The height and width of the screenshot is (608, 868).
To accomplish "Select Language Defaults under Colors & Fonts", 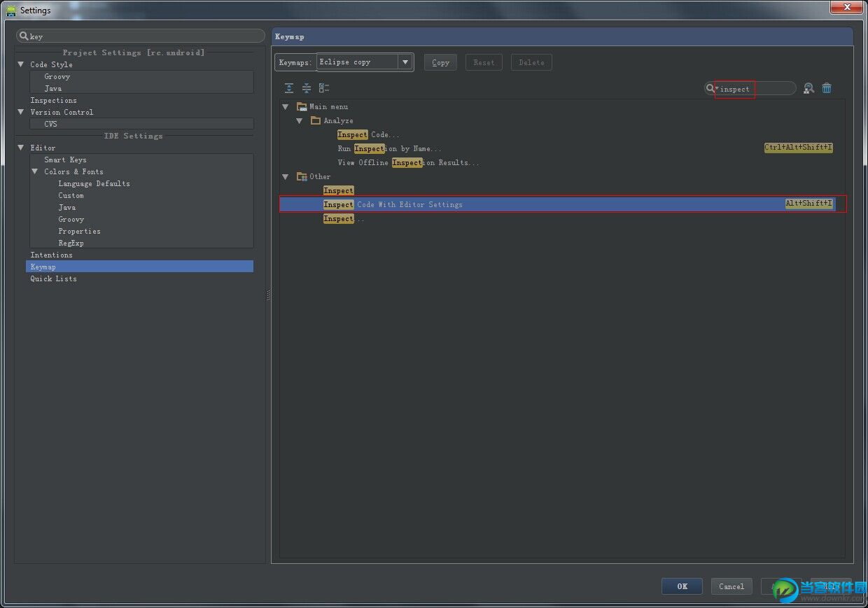I will pos(94,183).
